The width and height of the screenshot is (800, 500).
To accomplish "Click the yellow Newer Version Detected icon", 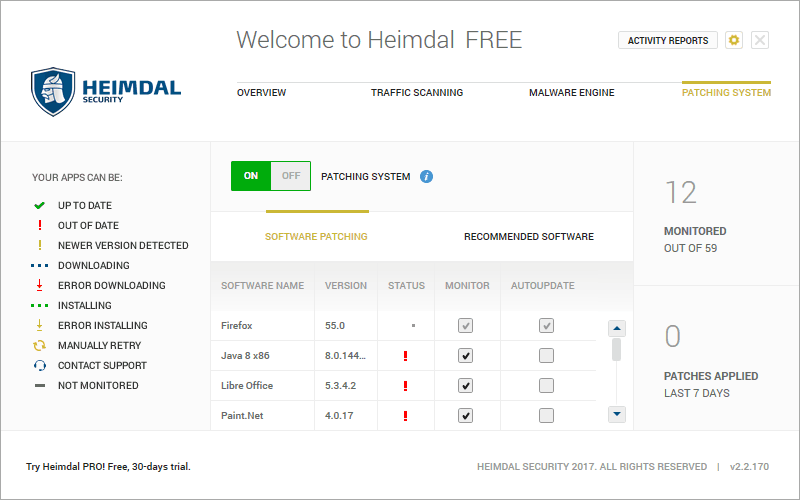I will (x=40, y=245).
